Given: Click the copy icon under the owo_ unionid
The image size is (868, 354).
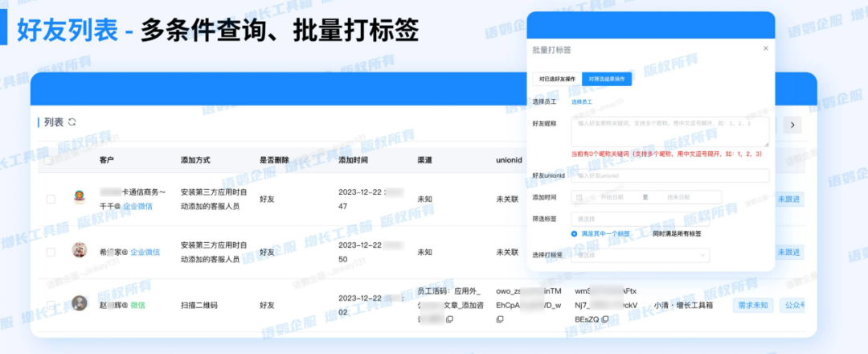Looking at the screenshot, I should pos(500,319).
